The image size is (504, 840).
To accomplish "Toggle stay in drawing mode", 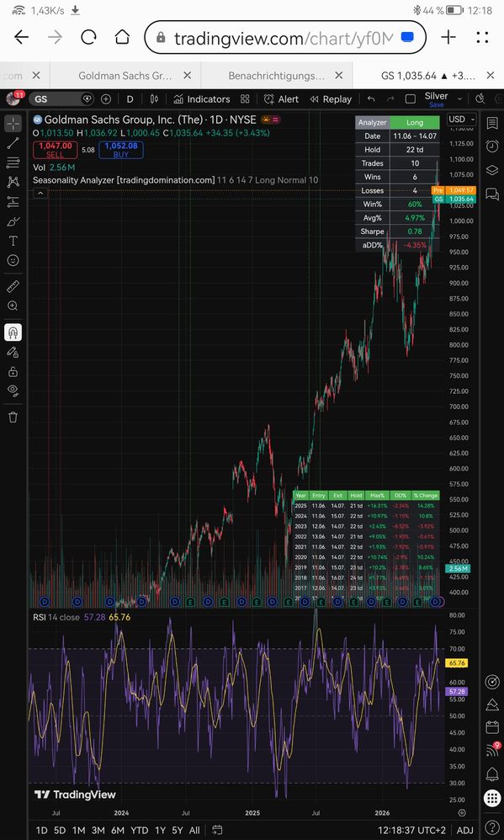I will (x=13, y=352).
